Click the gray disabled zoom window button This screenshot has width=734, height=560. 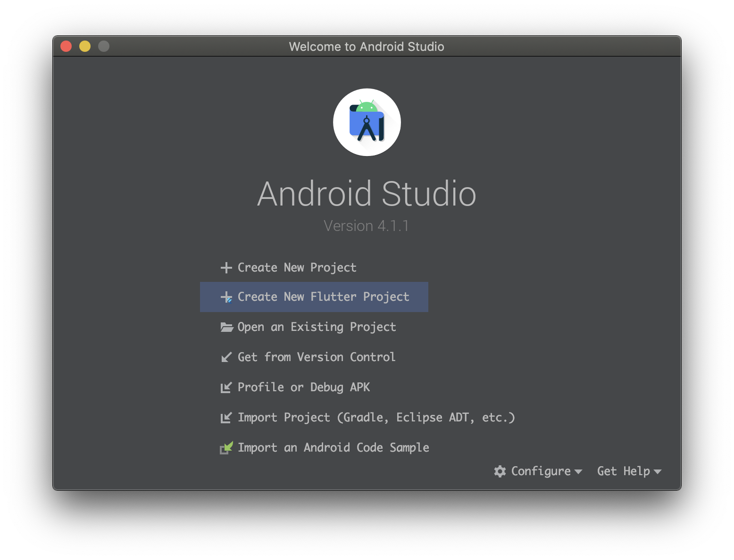point(104,46)
